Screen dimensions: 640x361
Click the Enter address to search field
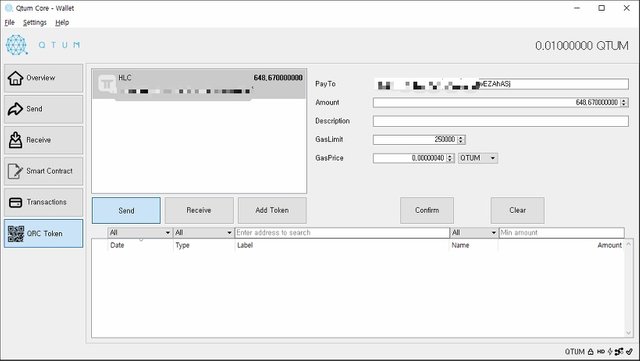(342, 233)
